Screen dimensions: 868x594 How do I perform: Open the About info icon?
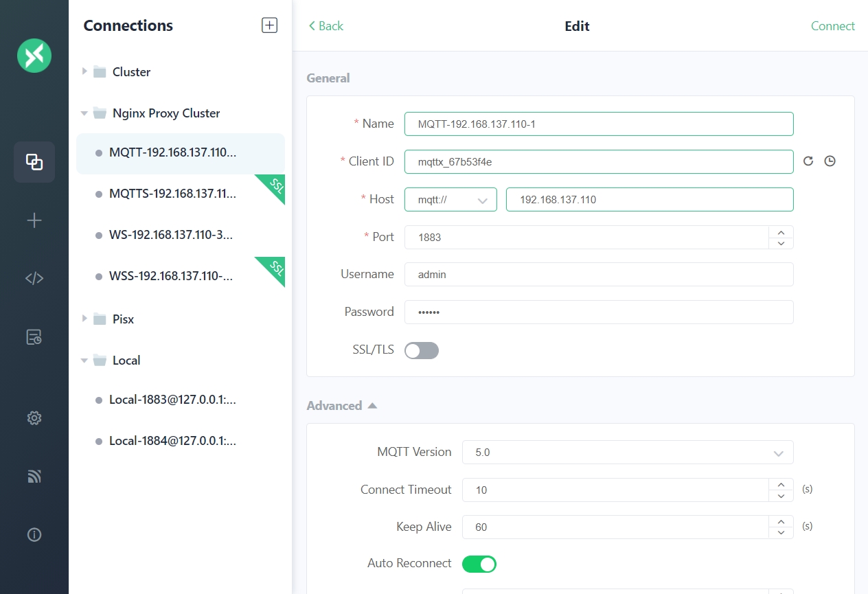coord(34,535)
